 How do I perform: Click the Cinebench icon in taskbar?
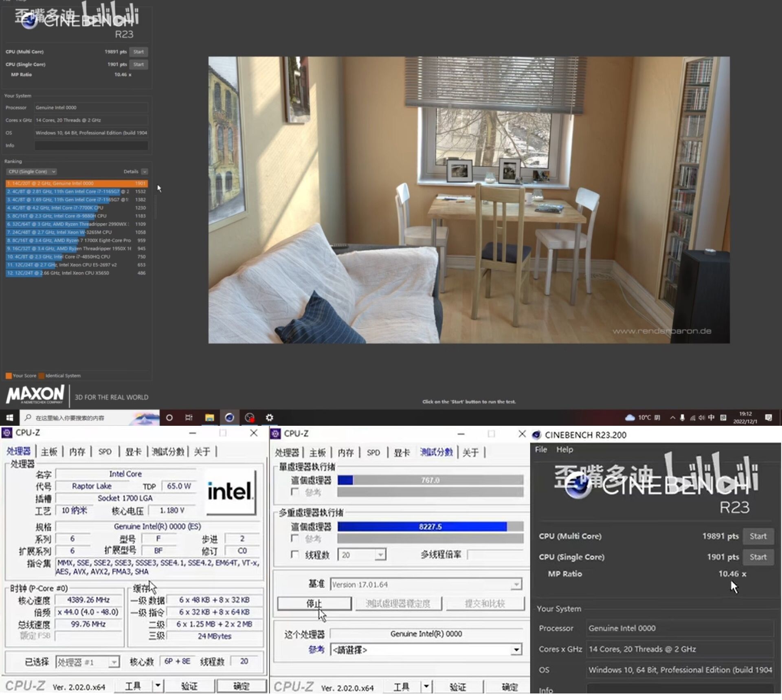[229, 418]
